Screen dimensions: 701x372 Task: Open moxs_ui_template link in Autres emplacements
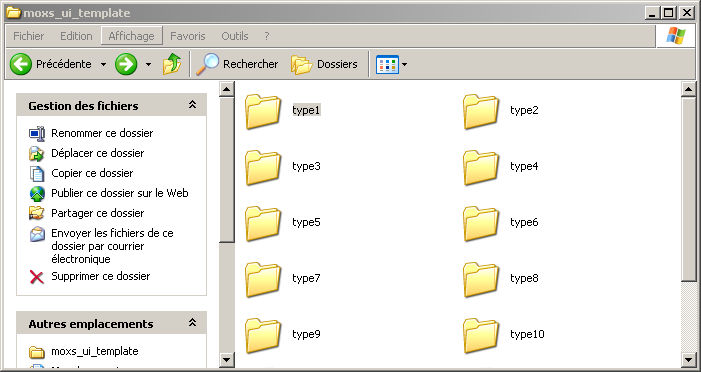point(95,351)
